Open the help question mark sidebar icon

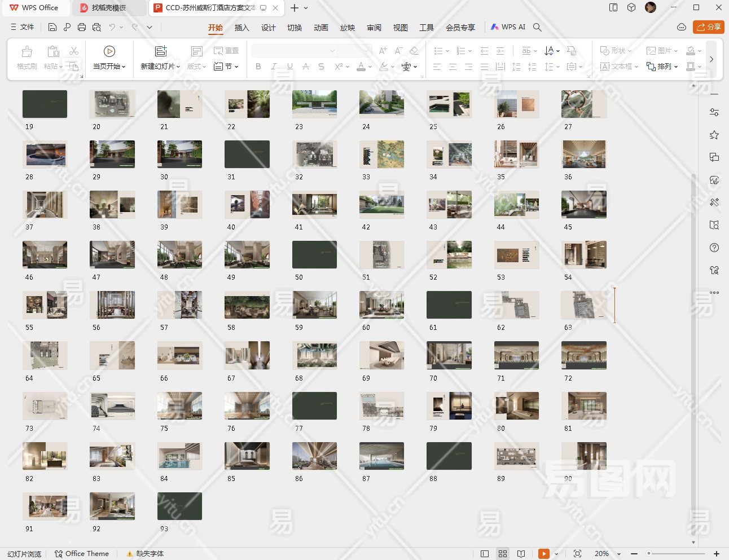coord(714,248)
